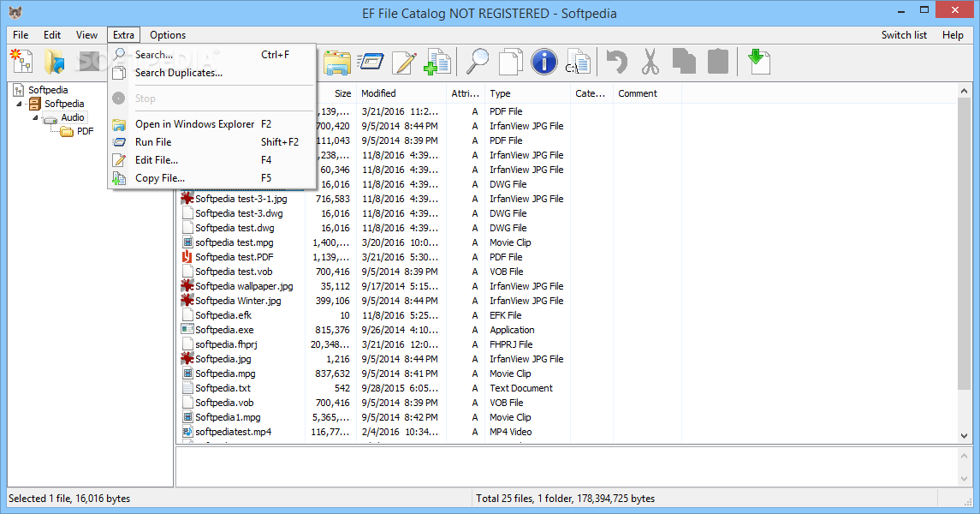Click the file list scroll up arrow
Screen dimensions: 980x514
click(x=964, y=92)
